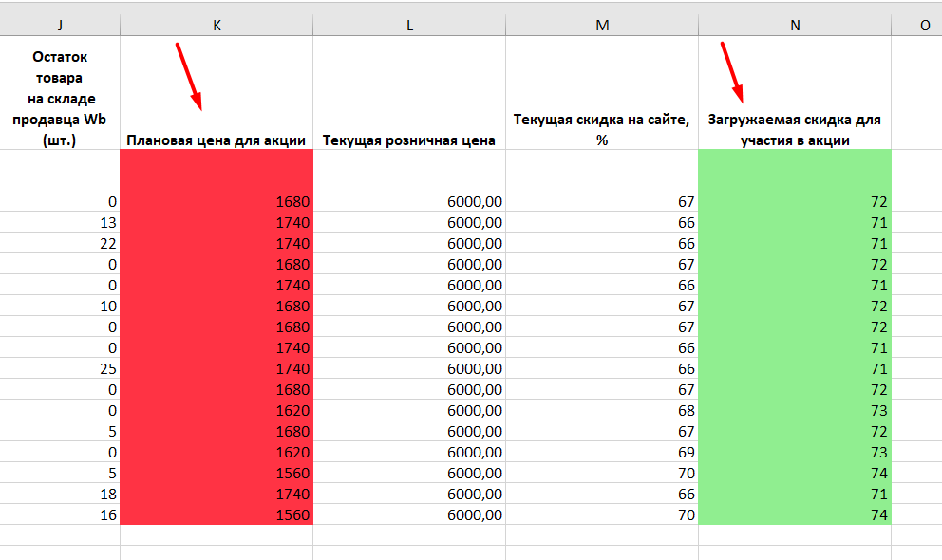Select stock cell with value 13
The width and height of the screenshot is (942, 560).
(60, 223)
